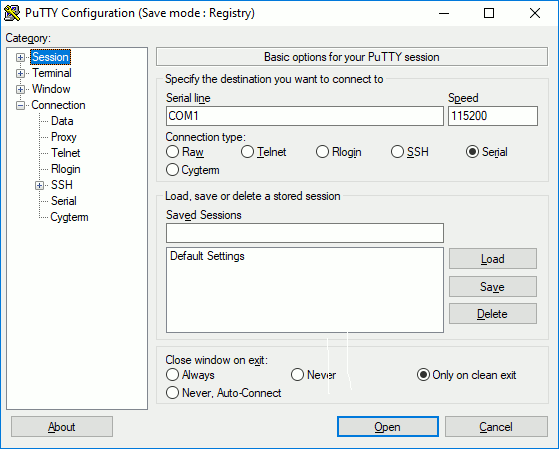Click the Speed input field
The image size is (559, 449).
coord(493,116)
